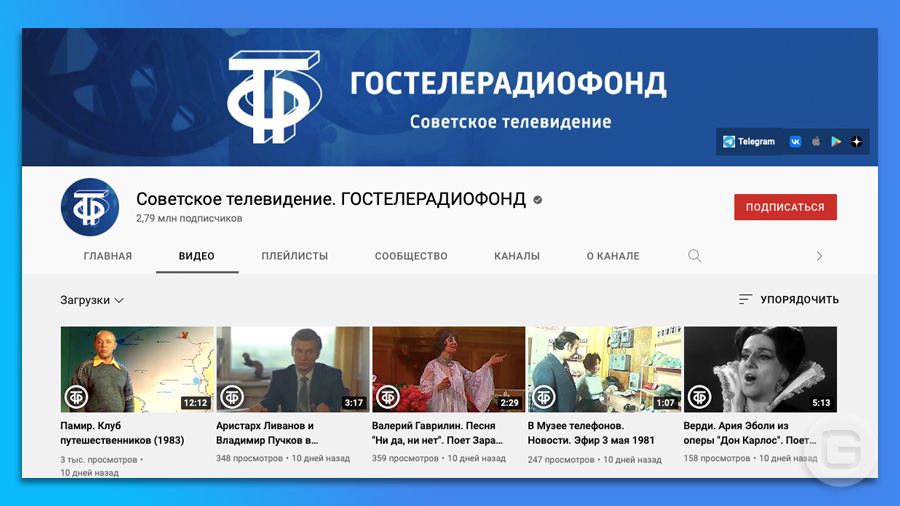Image resolution: width=900 pixels, height=506 pixels.
Task: Open the О КАНАЛЕ tab
Action: pyautogui.click(x=613, y=256)
